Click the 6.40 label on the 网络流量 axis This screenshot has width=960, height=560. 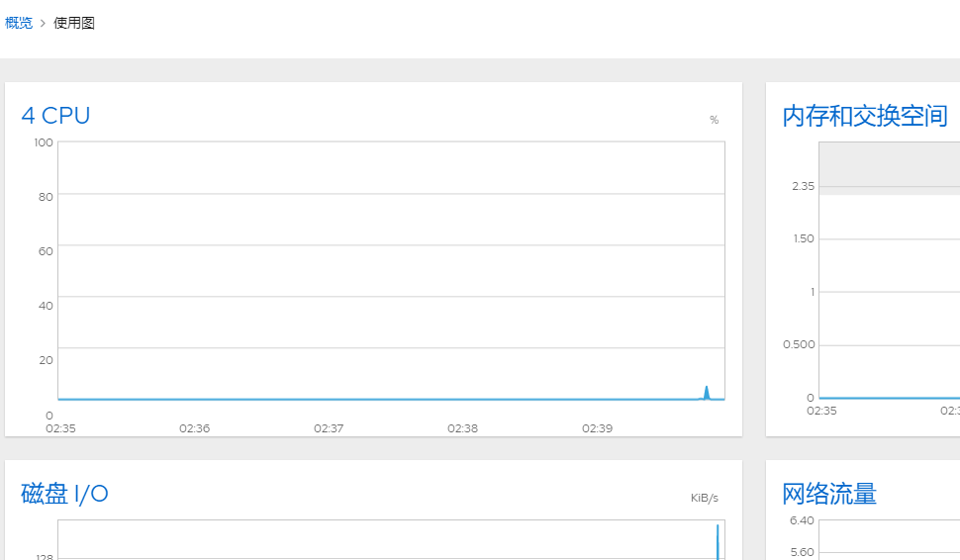click(x=802, y=520)
